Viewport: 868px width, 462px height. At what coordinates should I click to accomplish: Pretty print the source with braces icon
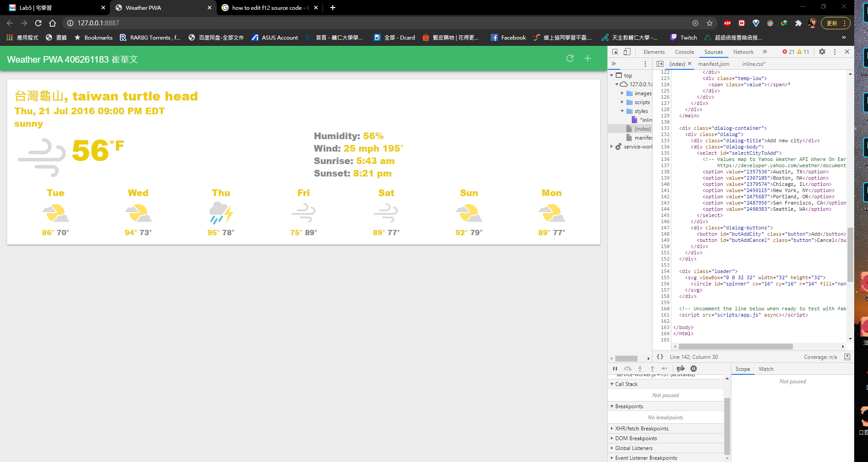point(660,357)
